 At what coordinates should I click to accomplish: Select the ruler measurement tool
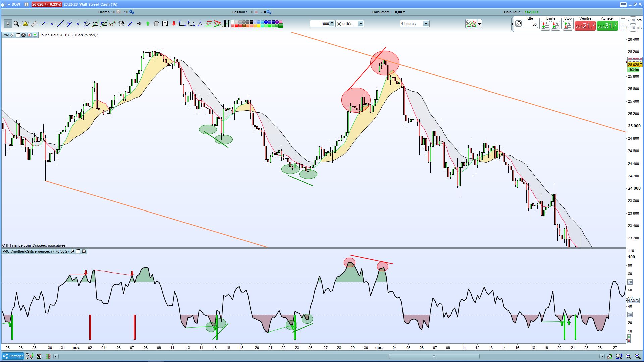pos(34,24)
